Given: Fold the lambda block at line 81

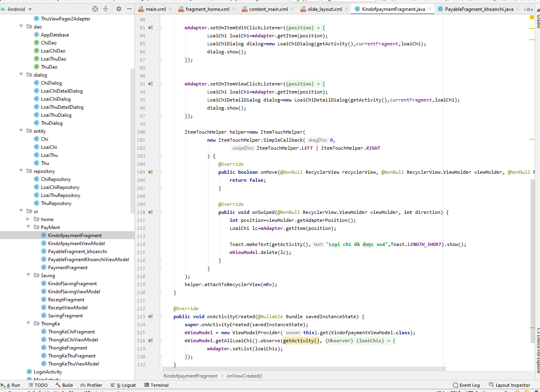Looking at the screenshot, I should point(160,28).
